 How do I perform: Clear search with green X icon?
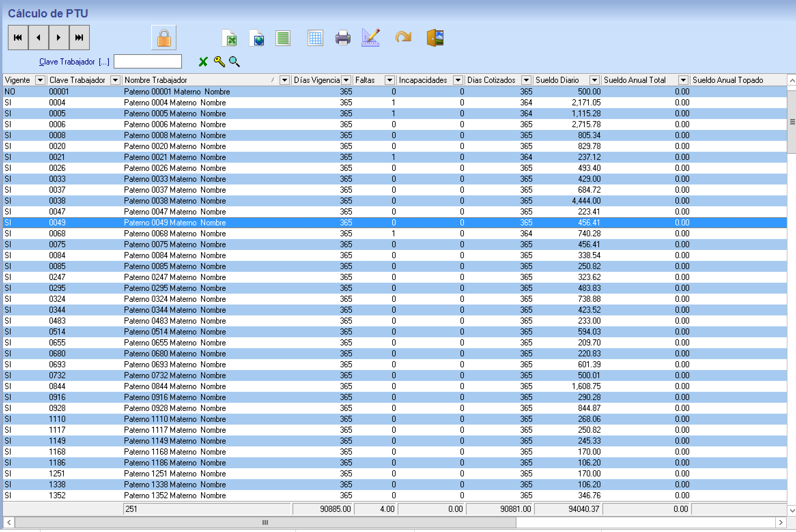coord(203,62)
